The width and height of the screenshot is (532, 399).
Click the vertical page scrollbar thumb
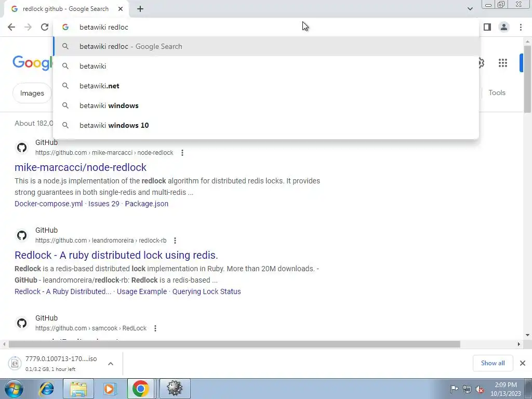click(x=528, y=79)
